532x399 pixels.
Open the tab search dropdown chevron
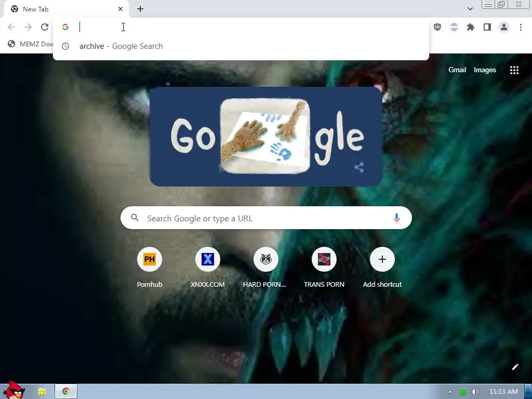pyautogui.click(x=470, y=9)
